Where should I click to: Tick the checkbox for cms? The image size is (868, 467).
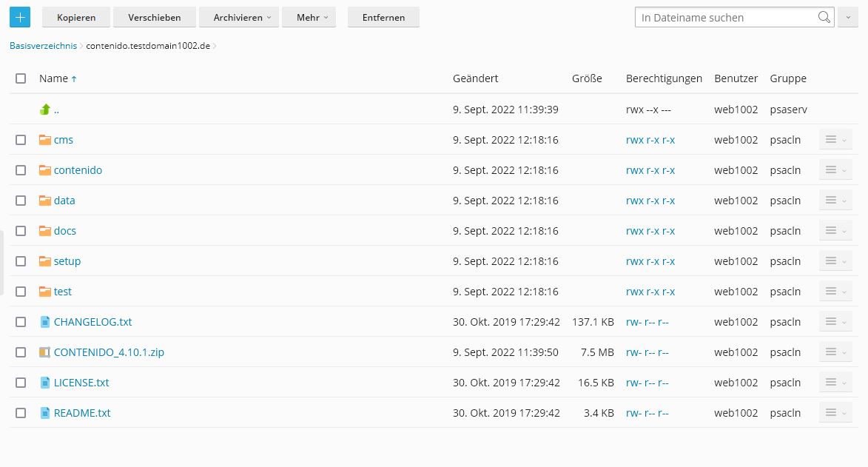[x=21, y=140]
